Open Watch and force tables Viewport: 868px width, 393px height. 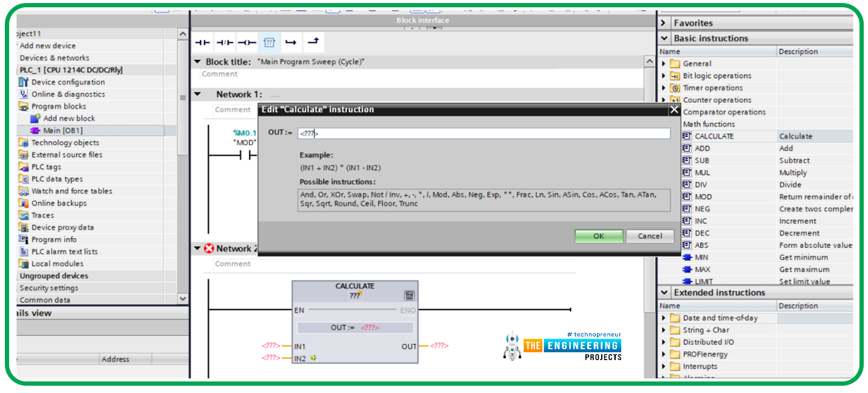pyautogui.click(x=72, y=191)
